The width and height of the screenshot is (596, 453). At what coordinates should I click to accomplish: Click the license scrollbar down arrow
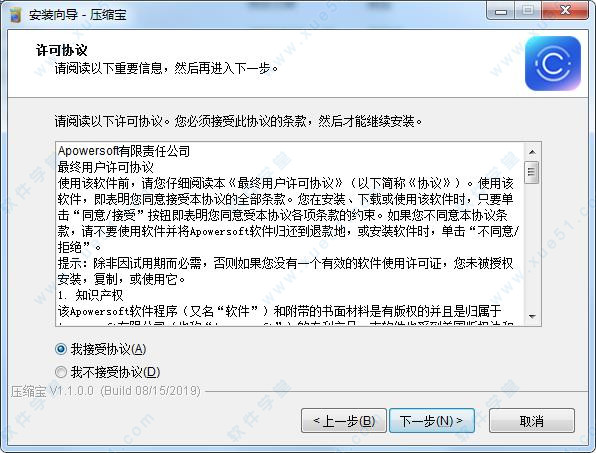(x=532, y=316)
